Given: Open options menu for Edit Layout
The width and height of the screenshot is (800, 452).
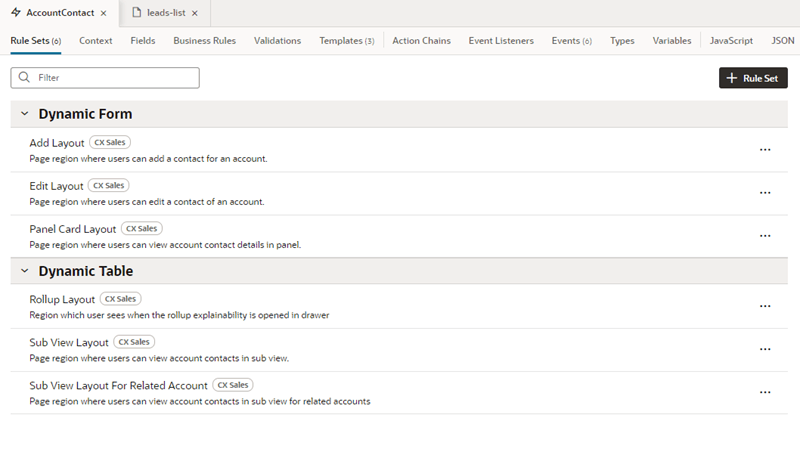Looking at the screenshot, I should pos(765,192).
